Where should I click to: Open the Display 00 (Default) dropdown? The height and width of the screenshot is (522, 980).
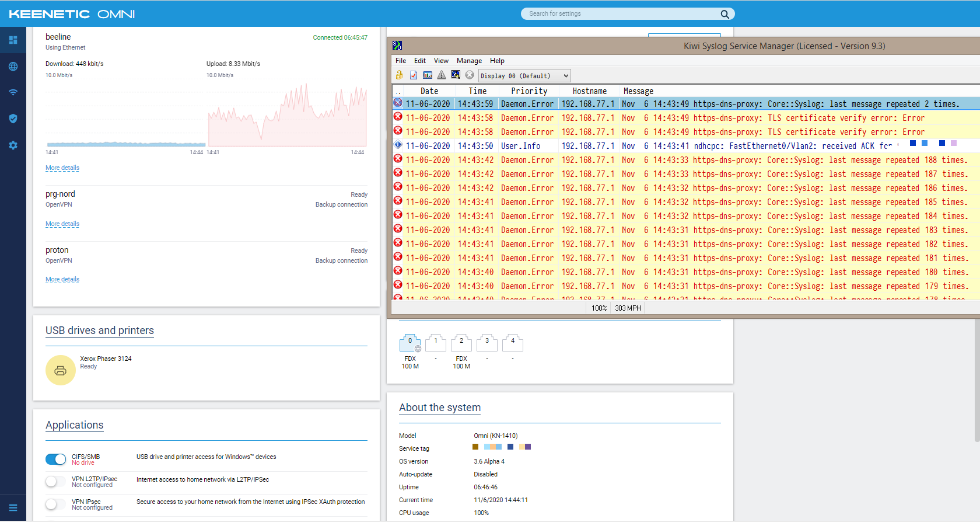point(524,76)
